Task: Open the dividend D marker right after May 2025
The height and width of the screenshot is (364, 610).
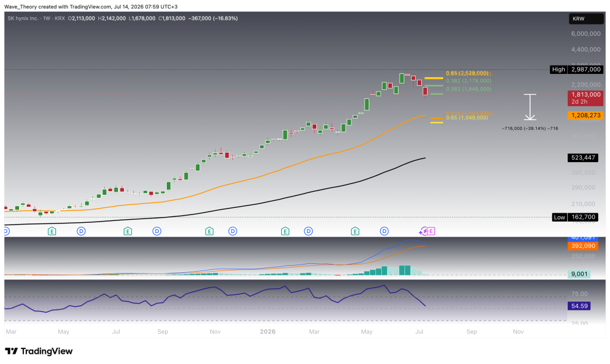Action: [x=81, y=231]
